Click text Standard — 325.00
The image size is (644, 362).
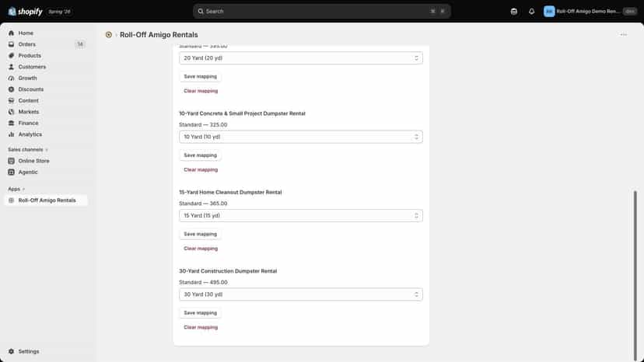pos(203,125)
